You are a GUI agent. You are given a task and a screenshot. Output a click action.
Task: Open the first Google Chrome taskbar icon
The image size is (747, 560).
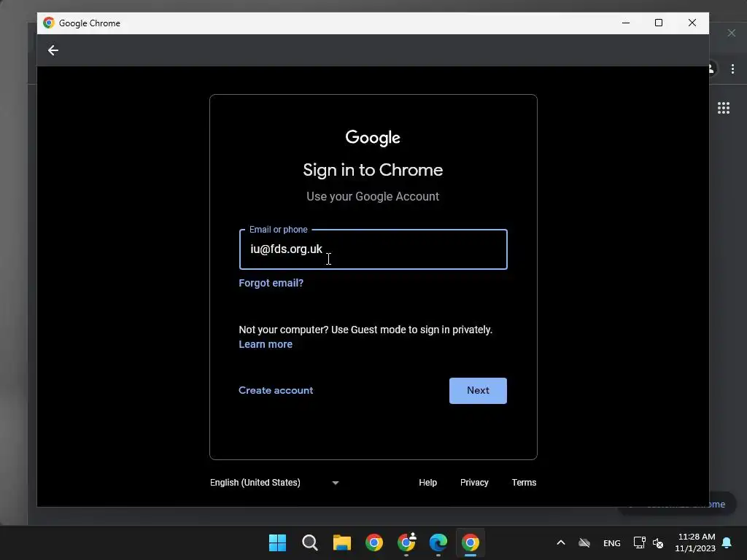click(x=374, y=542)
